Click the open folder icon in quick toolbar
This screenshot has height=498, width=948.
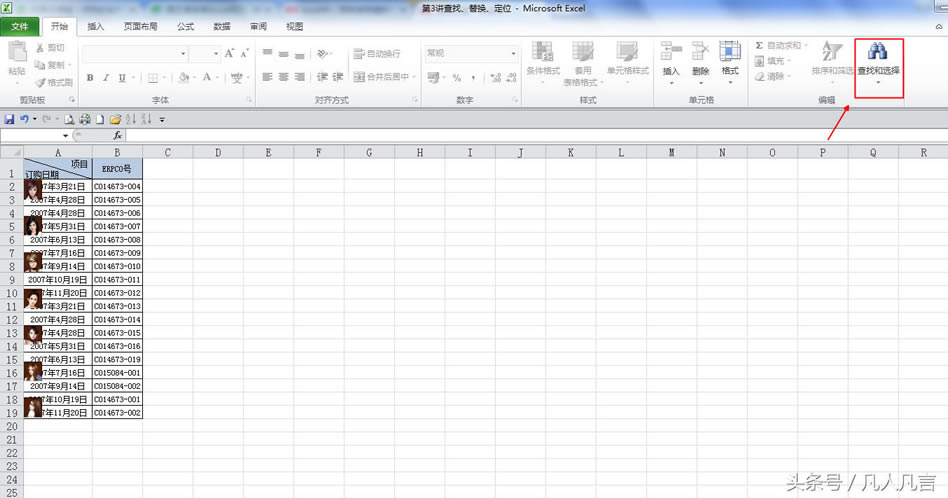click(x=115, y=119)
